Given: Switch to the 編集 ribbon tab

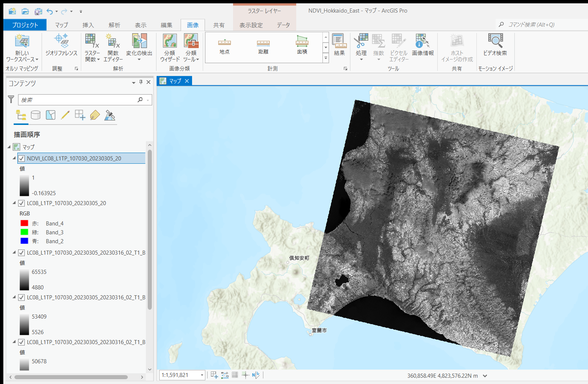Looking at the screenshot, I should click(167, 25).
